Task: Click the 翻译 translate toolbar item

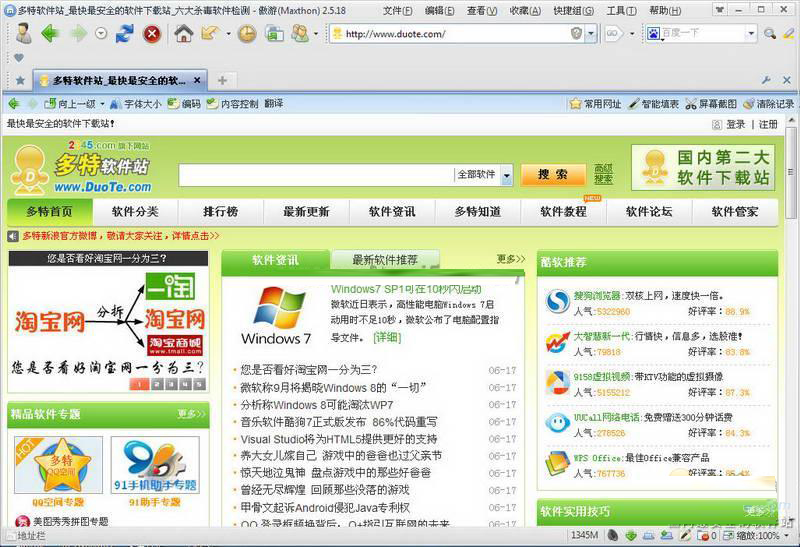Action: 274,104
